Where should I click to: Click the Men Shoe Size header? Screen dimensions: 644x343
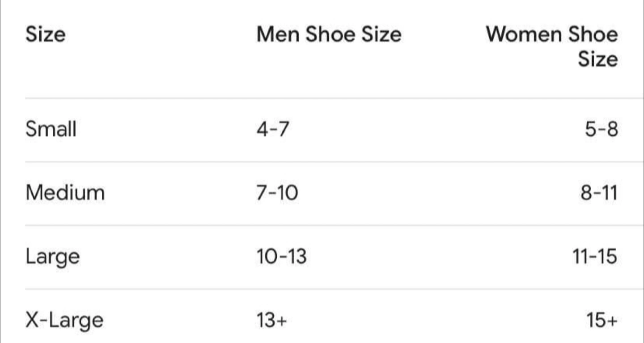point(329,34)
